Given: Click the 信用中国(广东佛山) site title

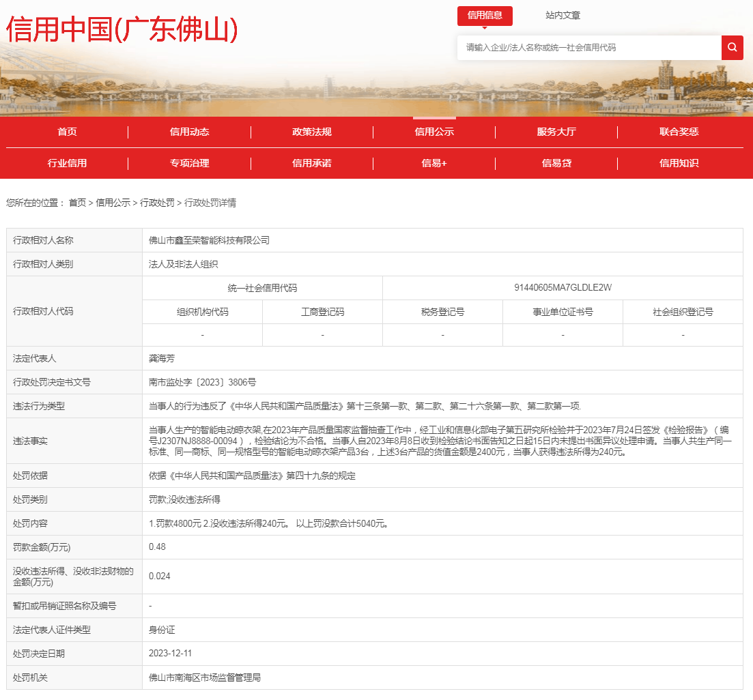Looking at the screenshot, I should pos(122,29).
